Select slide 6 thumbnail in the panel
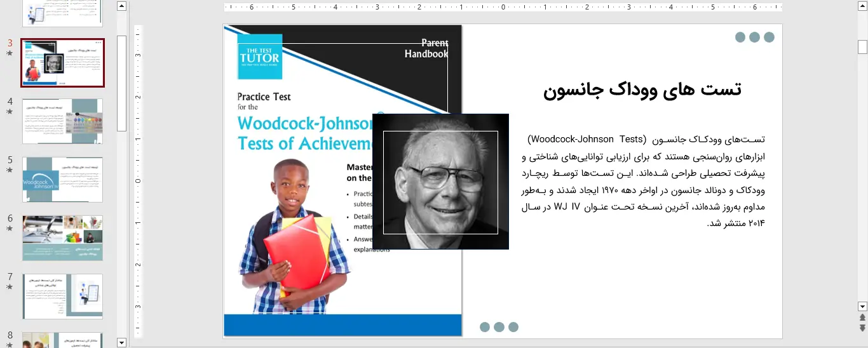This screenshot has width=868, height=348. point(62,238)
